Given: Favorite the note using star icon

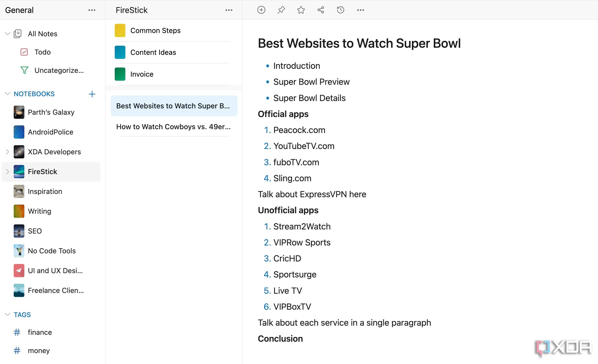Looking at the screenshot, I should 301,10.
